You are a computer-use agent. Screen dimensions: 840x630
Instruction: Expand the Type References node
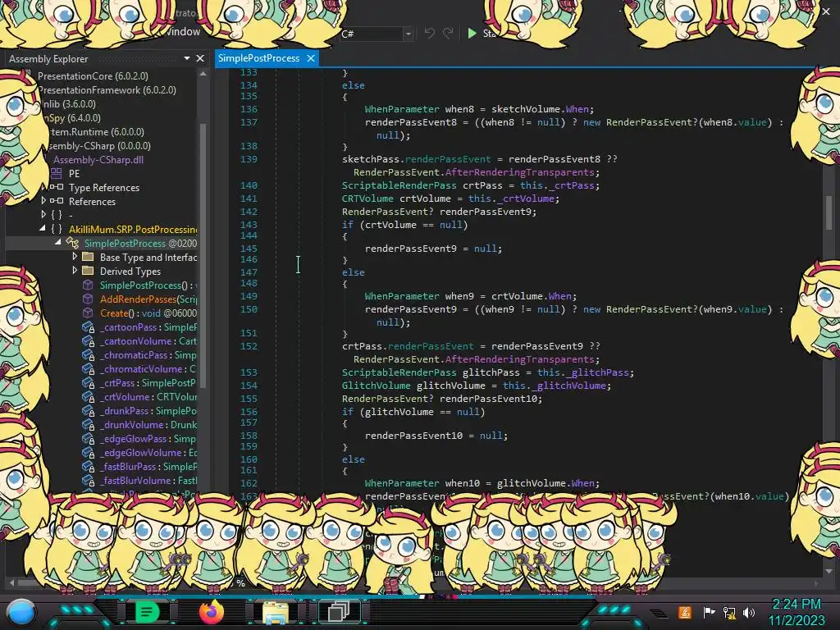[x=43, y=186]
